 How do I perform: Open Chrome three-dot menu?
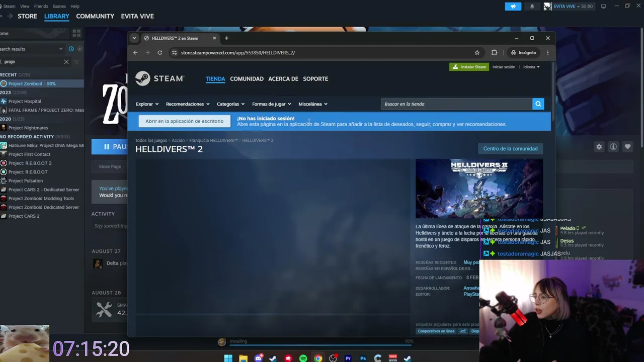[x=547, y=52]
